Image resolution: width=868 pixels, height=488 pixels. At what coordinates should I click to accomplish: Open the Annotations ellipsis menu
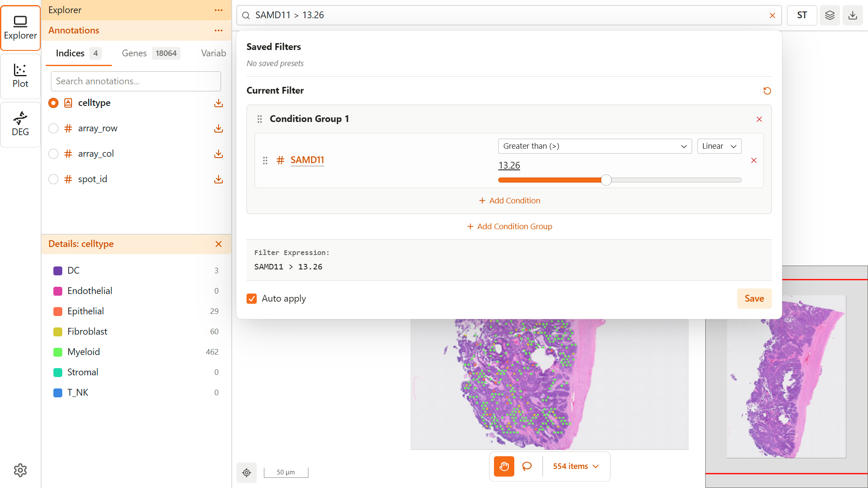[219, 30]
